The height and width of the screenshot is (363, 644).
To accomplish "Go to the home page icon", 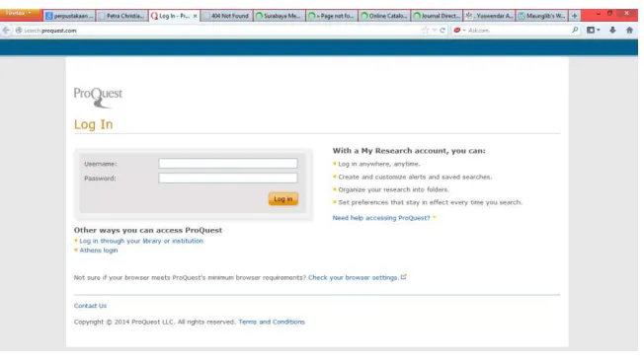I will click(x=629, y=30).
